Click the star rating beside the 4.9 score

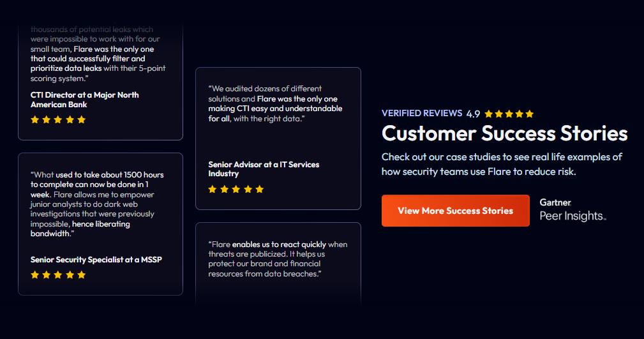509,114
